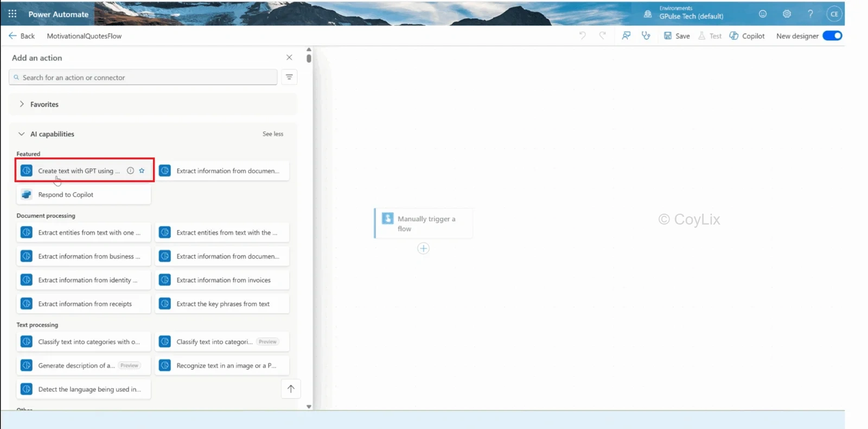Choose Generate description of a... Preview action
Image resolution: width=868 pixels, height=429 pixels.
click(84, 366)
